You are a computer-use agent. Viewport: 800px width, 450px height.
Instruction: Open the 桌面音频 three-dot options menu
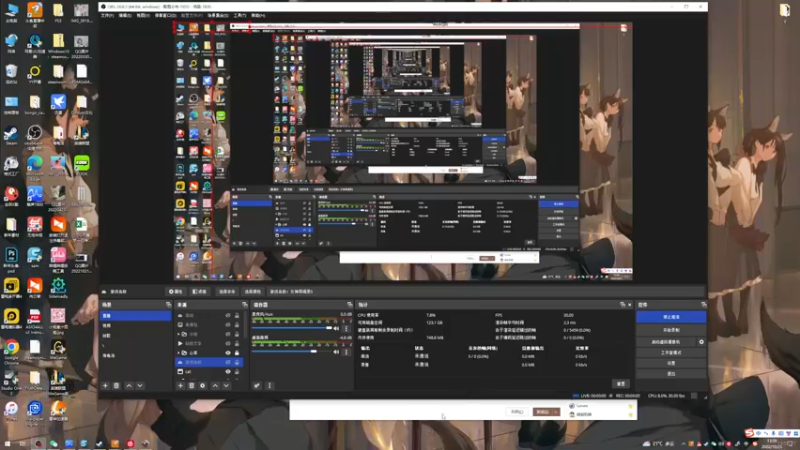[x=346, y=352]
